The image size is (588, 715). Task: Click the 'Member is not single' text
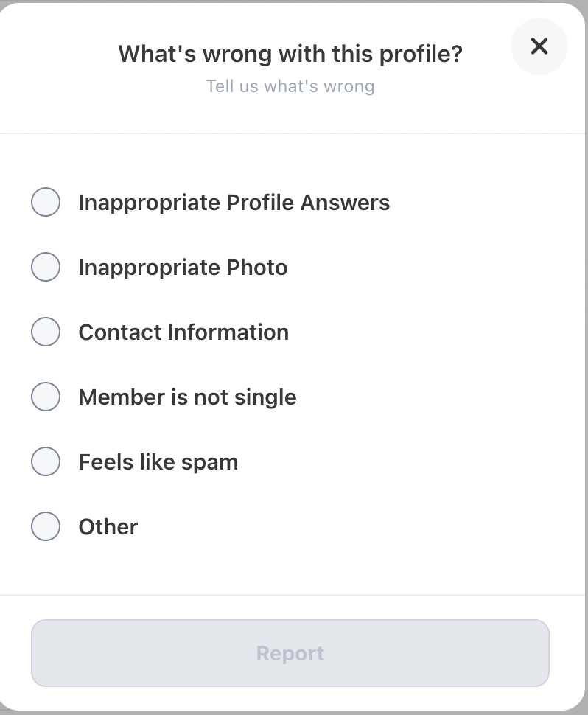(x=187, y=397)
